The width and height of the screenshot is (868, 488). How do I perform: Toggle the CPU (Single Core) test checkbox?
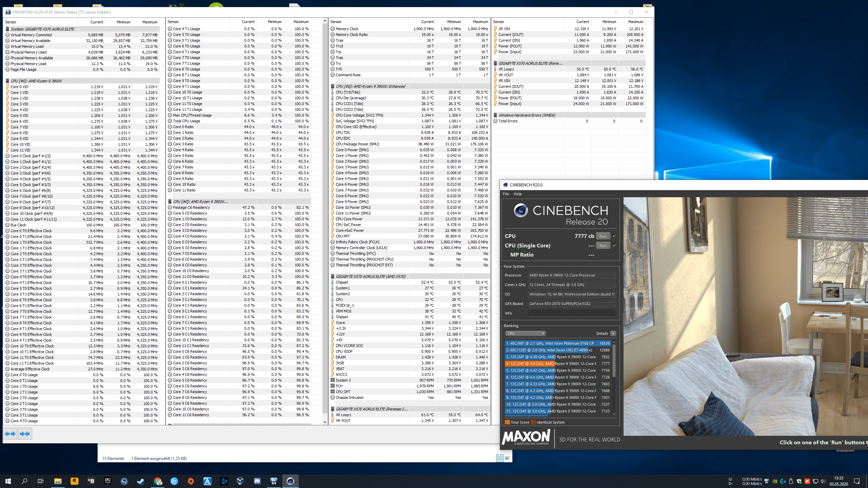pos(614,245)
